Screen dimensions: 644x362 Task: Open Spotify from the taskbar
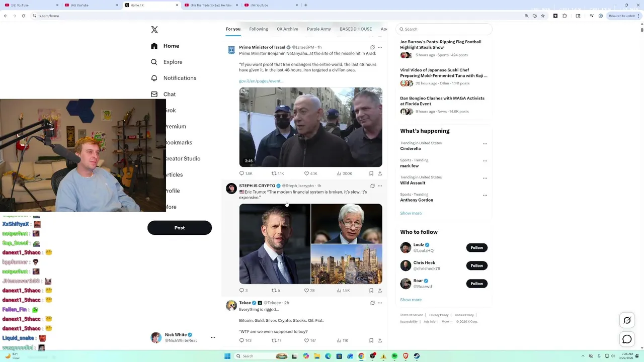pos(394,356)
